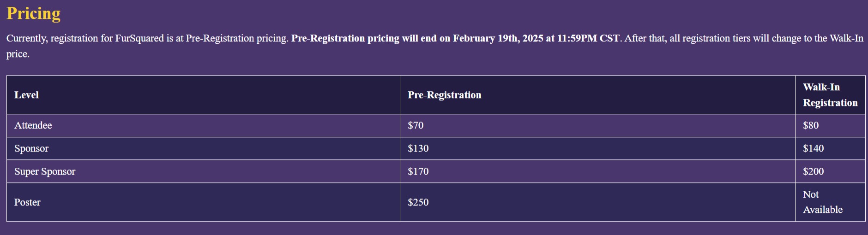Click the Attendee $70 pre-registration price
The image size is (868, 235).
coord(416,125)
